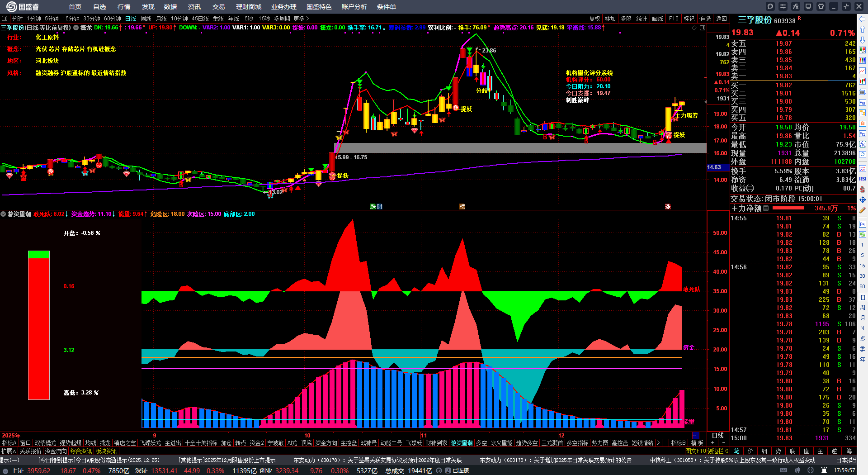The height and width of the screenshot is (475, 868).
Task: Open the 模板 template menu
Action: (x=697, y=443)
